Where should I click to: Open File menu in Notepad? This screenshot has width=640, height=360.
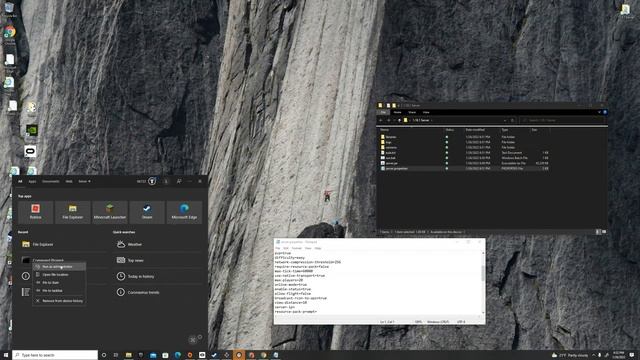click(x=278, y=248)
